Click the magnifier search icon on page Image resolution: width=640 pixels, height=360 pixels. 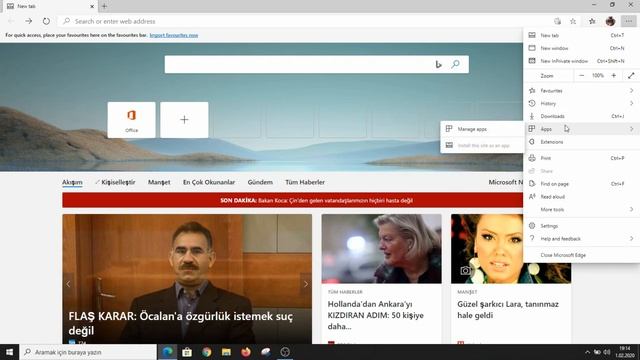[x=456, y=64]
